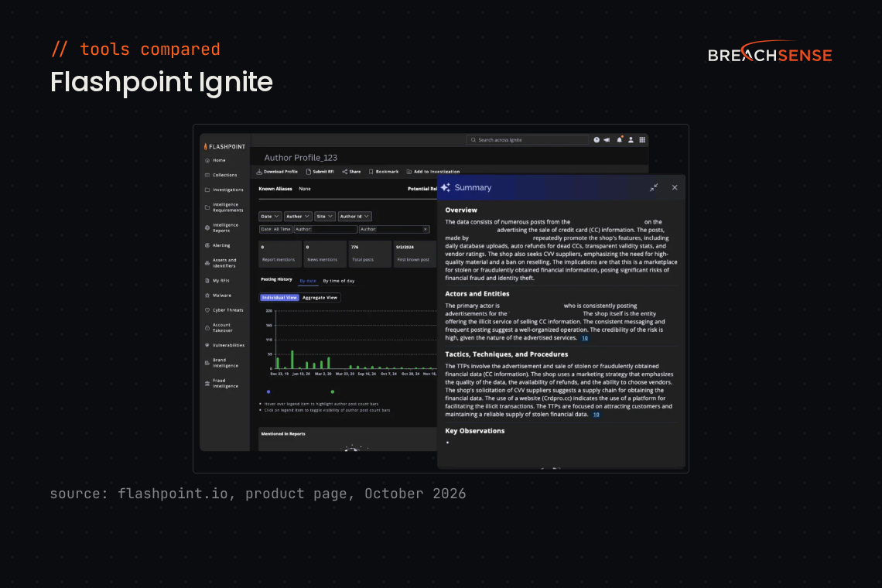Click the Total posts 776 card
Image resolution: width=882 pixels, height=588 pixels.
click(x=370, y=254)
